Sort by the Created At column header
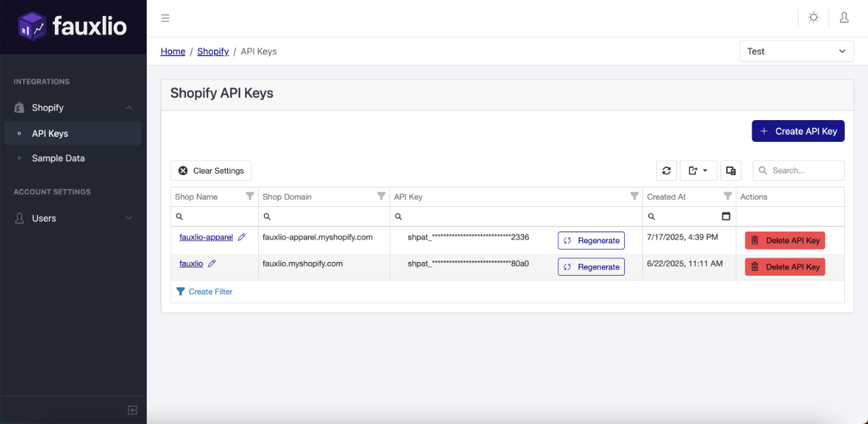 pos(666,197)
